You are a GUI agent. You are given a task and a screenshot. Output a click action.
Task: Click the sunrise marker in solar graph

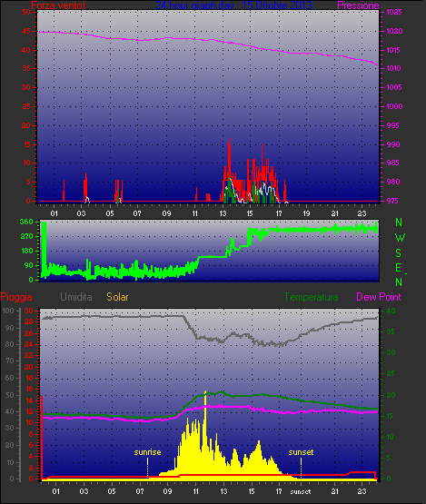[147, 452]
